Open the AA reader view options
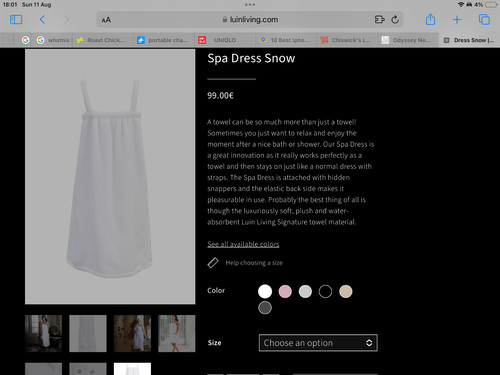 106,20
